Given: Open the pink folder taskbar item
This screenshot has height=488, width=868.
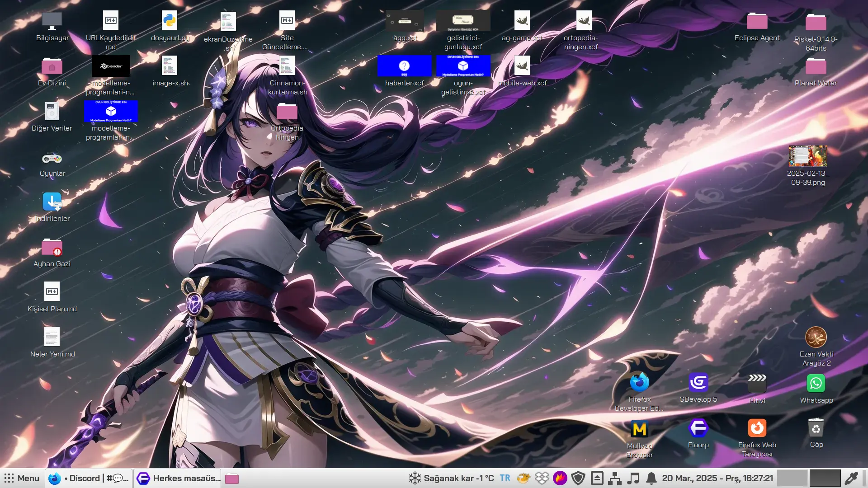Looking at the screenshot, I should point(232,479).
